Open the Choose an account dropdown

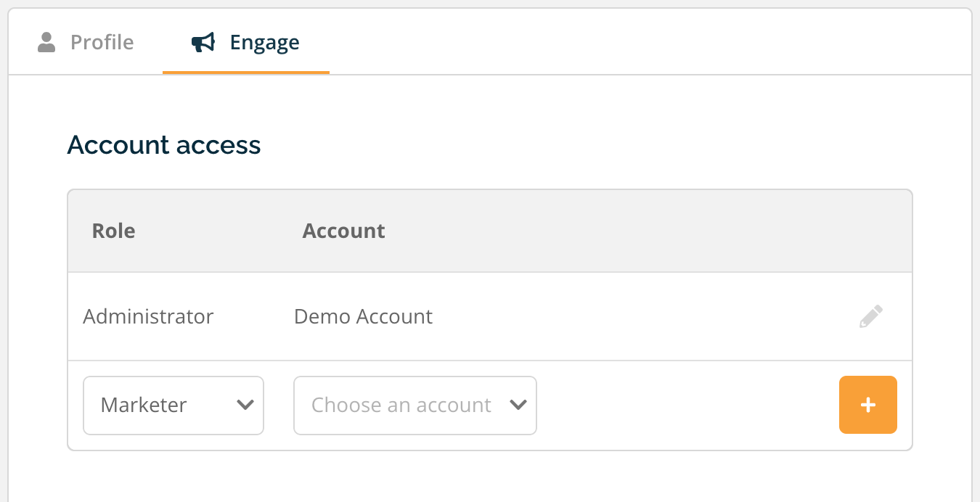[x=415, y=405]
